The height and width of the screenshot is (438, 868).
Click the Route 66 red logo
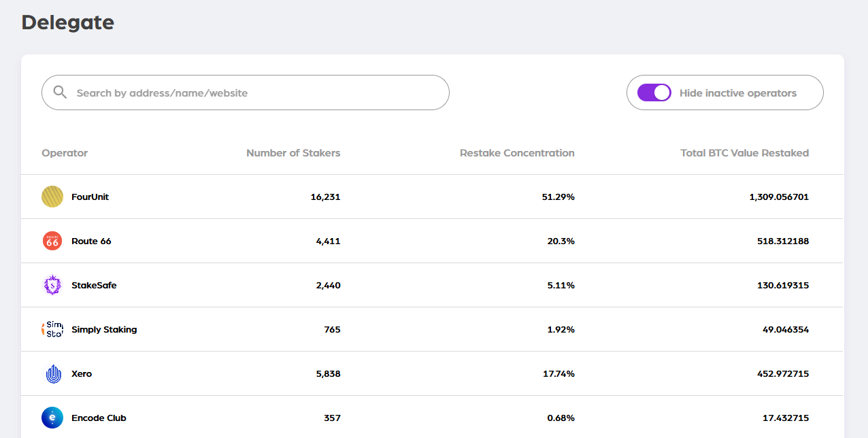[52, 241]
